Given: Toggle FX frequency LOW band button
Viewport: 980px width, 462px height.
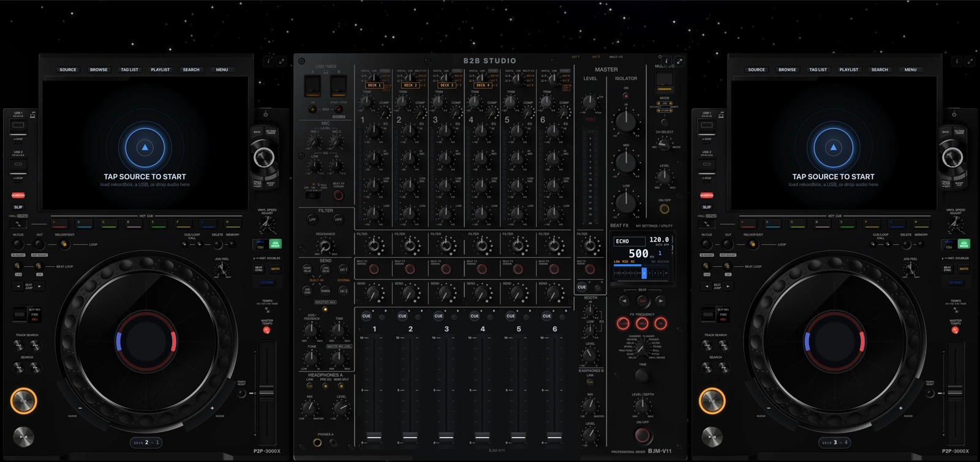Looking at the screenshot, I should click(623, 324).
